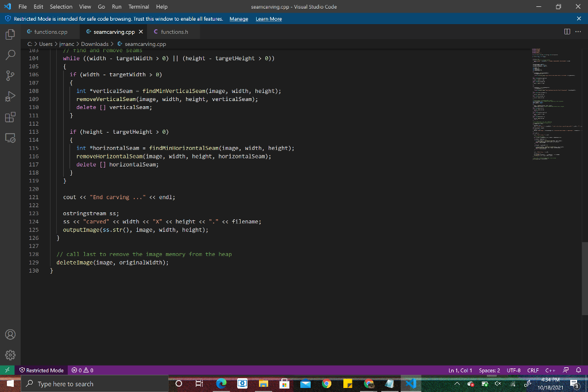Open the Terminal menu
The height and width of the screenshot is (392, 588).
(x=138, y=7)
